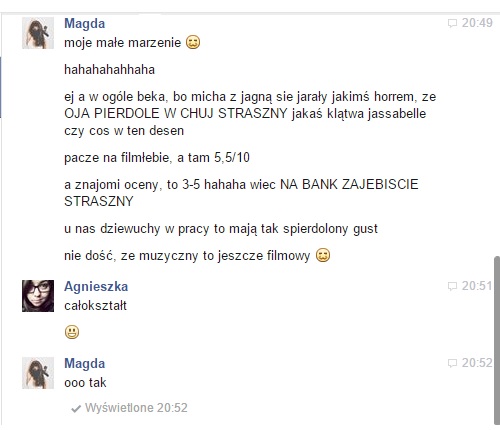Image resolution: width=500 pixels, height=430 pixels.
Task: Click the chat scrollbar thumb
Action: point(497,340)
